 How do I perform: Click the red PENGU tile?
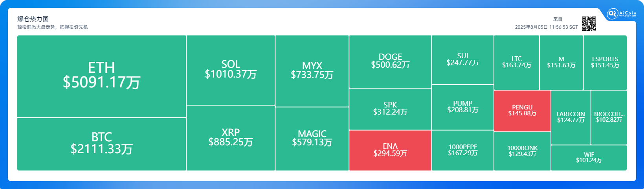click(522, 111)
